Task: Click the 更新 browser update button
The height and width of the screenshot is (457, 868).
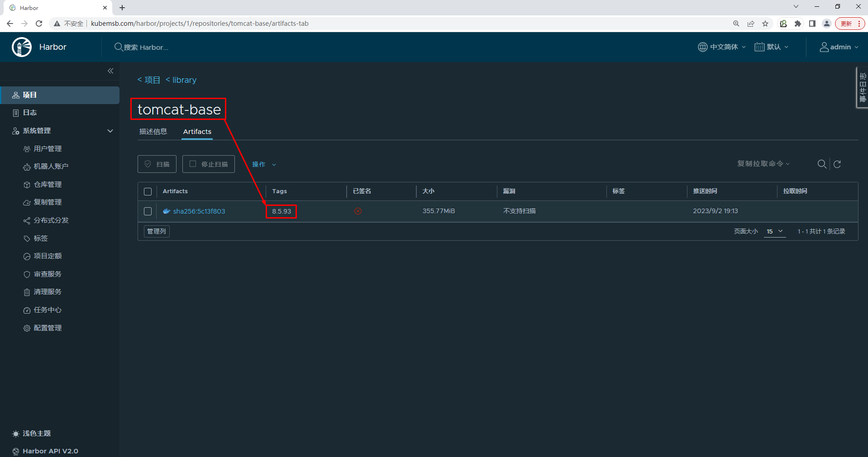Action: [850, 24]
